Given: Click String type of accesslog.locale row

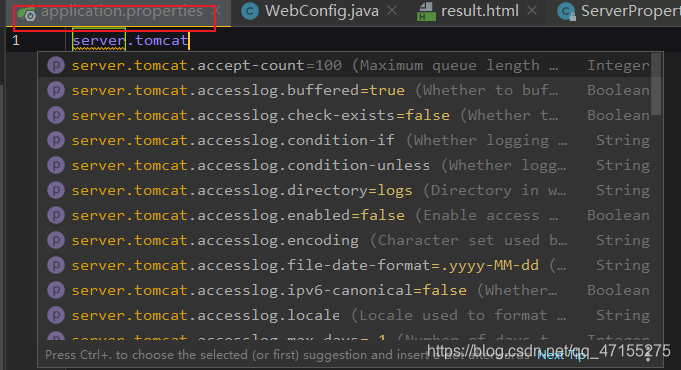Looking at the screenshot, I should click(623, 315).
